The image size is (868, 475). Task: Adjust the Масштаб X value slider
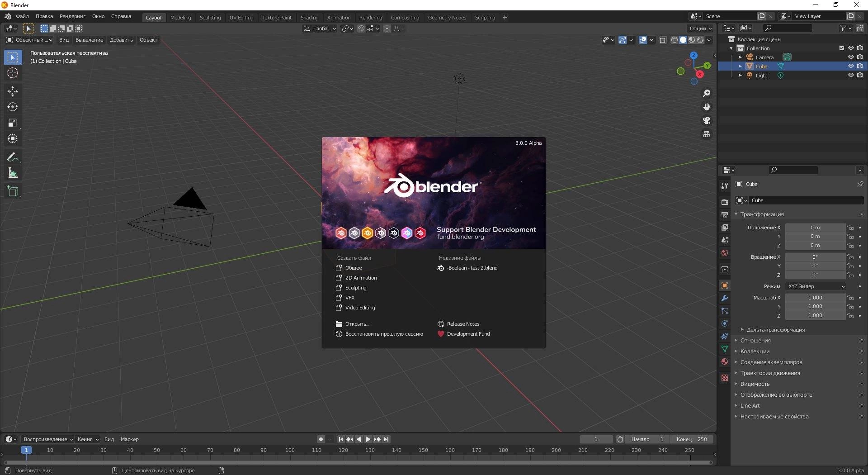[815, 297]
